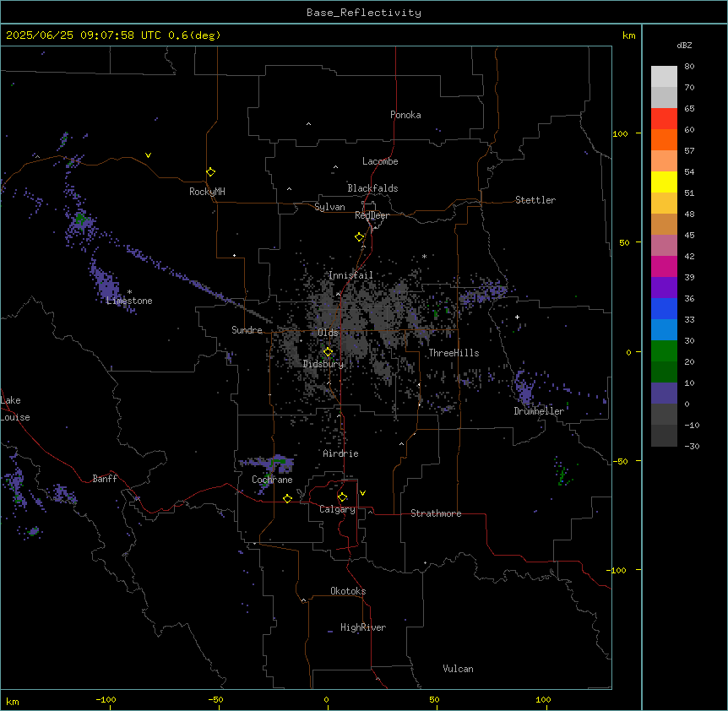728x711 pixels.
Task: Select the yellow diamond marker above Calgary label
Action: (x=342, y=497)
